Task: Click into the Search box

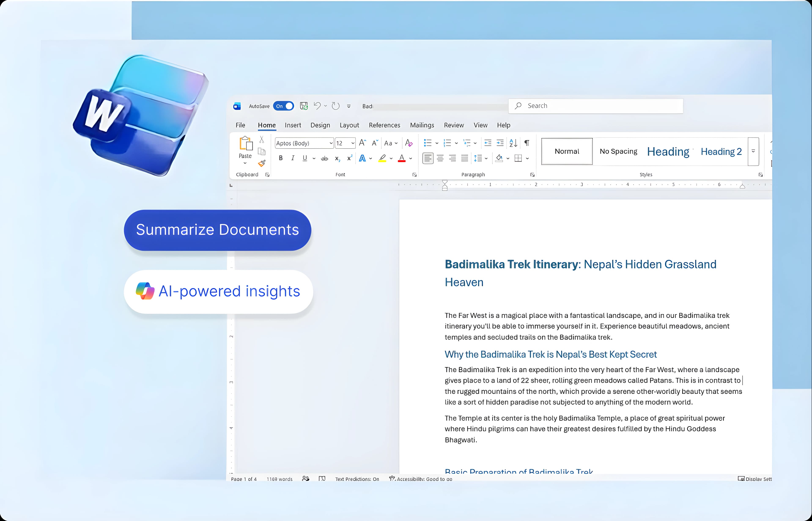Action: (596, 106)
